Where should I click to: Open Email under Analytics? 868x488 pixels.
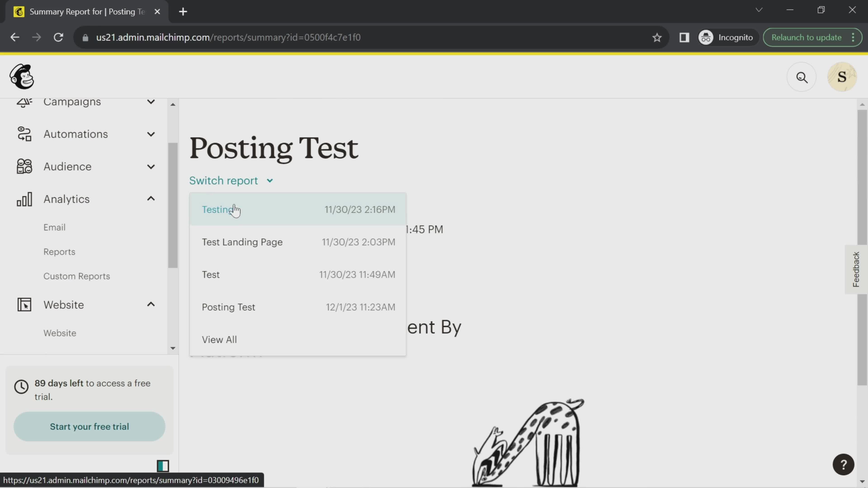pos(54,227)
